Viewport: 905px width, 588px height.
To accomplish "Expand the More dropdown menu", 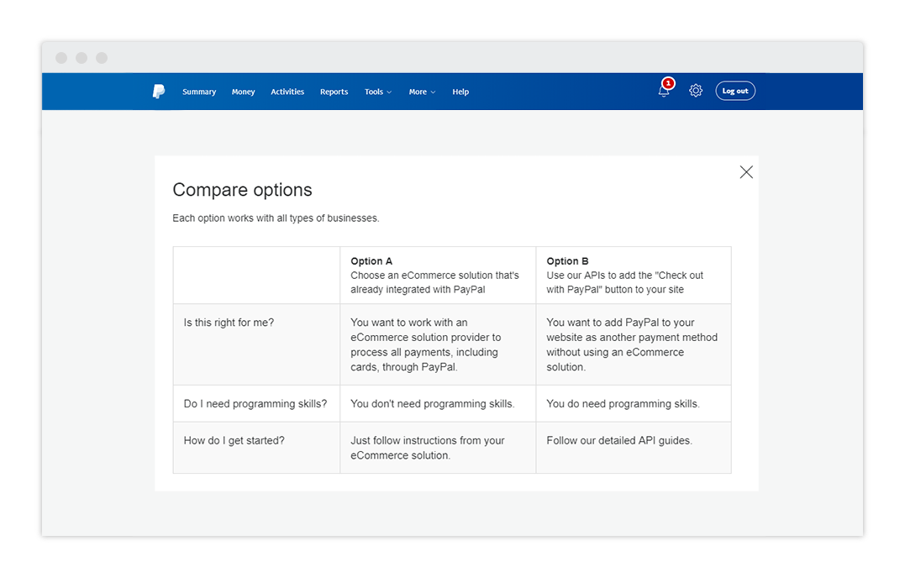I will 422,92.
